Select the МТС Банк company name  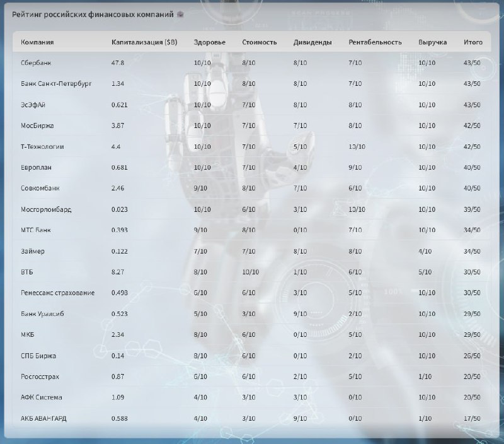point(36,230)
